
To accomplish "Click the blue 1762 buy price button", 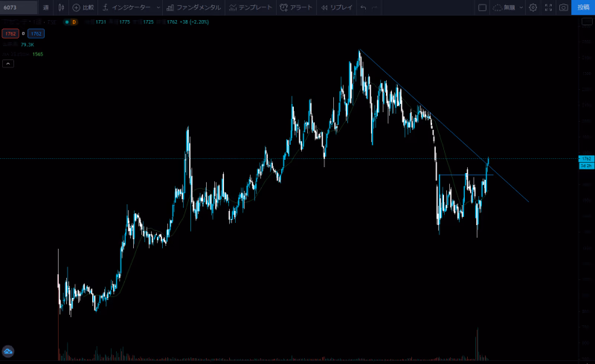I will click(36, 34).
